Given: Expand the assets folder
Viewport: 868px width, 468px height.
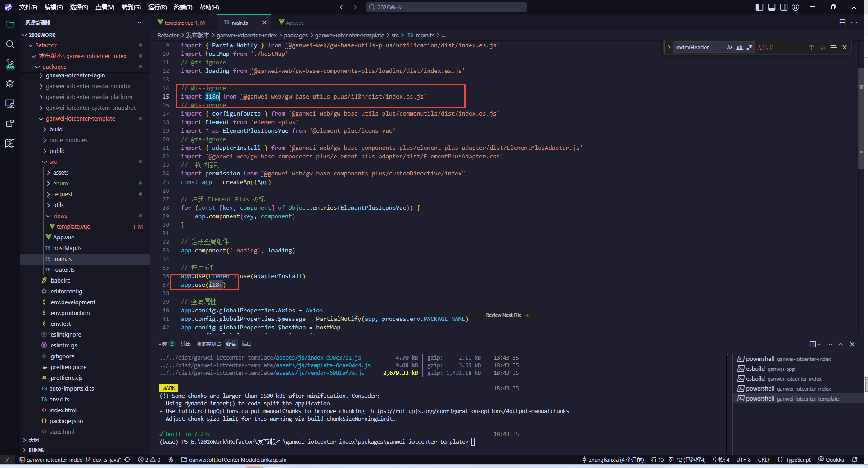Looking at the screenshot, I should tap(61, 173).
